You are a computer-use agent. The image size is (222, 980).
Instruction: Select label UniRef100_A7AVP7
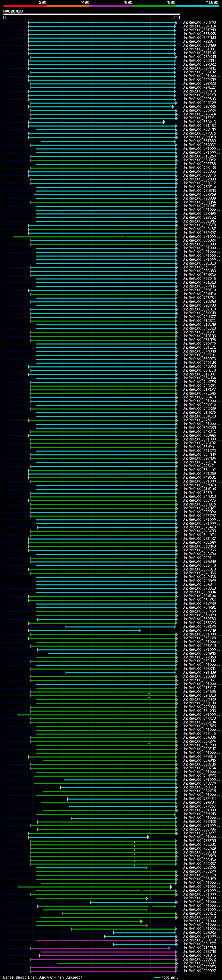[x=199, y=833]
